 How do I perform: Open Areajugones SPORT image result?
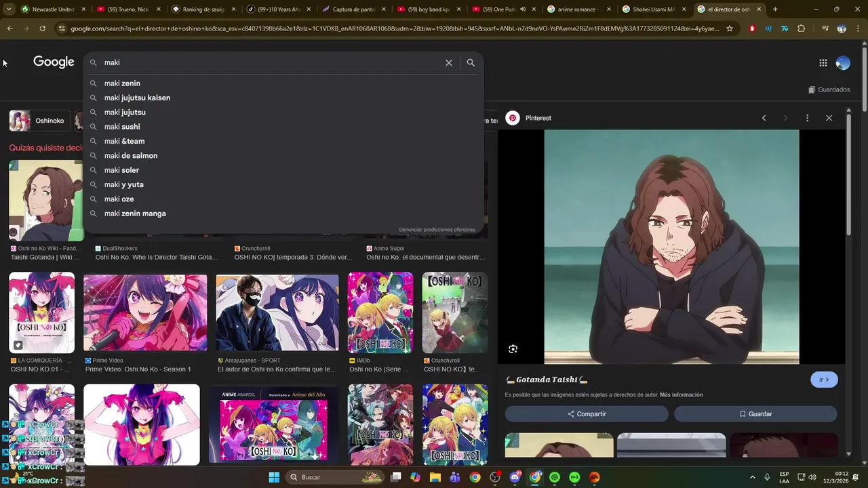point(277,312)
